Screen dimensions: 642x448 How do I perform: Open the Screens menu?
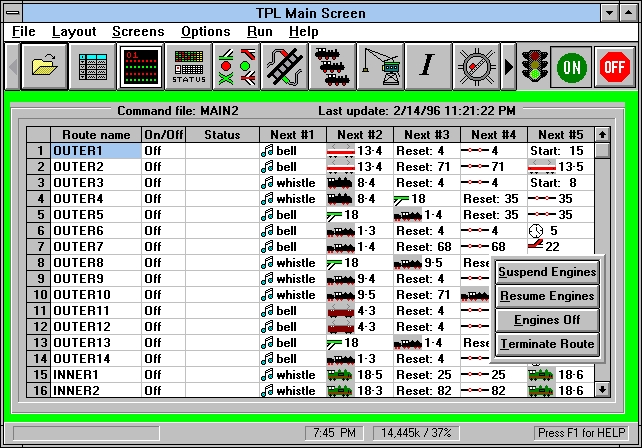[x=138, y=32]
